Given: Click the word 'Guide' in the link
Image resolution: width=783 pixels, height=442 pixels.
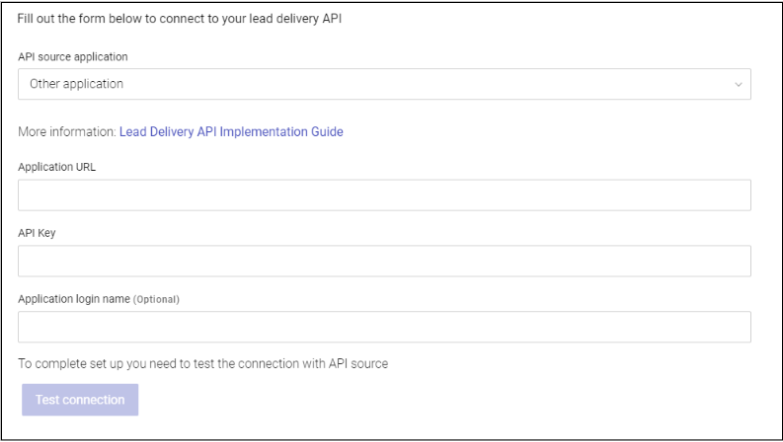Looking at the screenshot, I should pyautogui.click(x=327, y=131).
